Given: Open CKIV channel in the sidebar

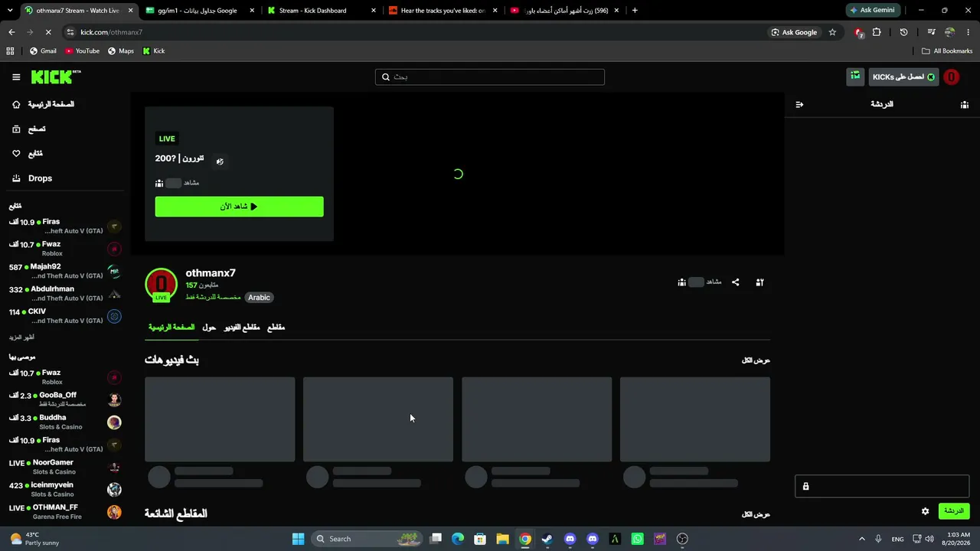Looking at the screenshot, I should click(65, 316).
